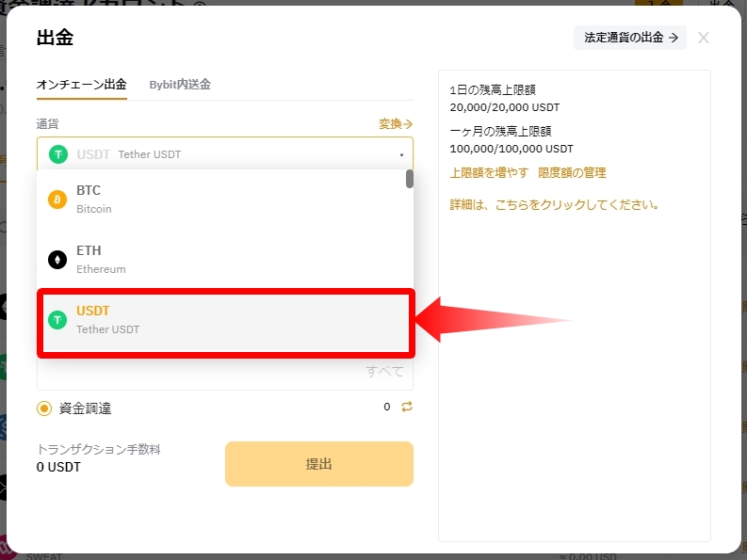Viewport: 747px width, 560px height.
Task: Select ETH Ethereum from the currency list
Action: [x=225, y=260]
